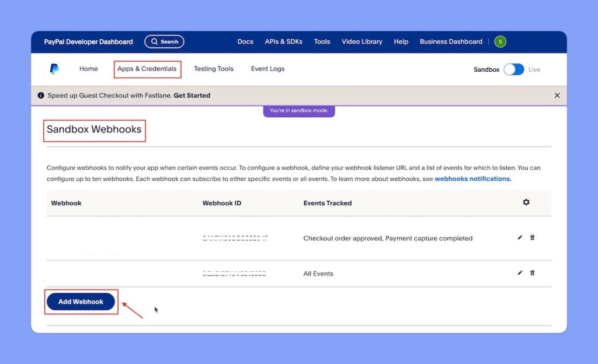Edit the first webhook using the pencil icon
This screenshot has height=364, width=598.
tap(519, 237)
